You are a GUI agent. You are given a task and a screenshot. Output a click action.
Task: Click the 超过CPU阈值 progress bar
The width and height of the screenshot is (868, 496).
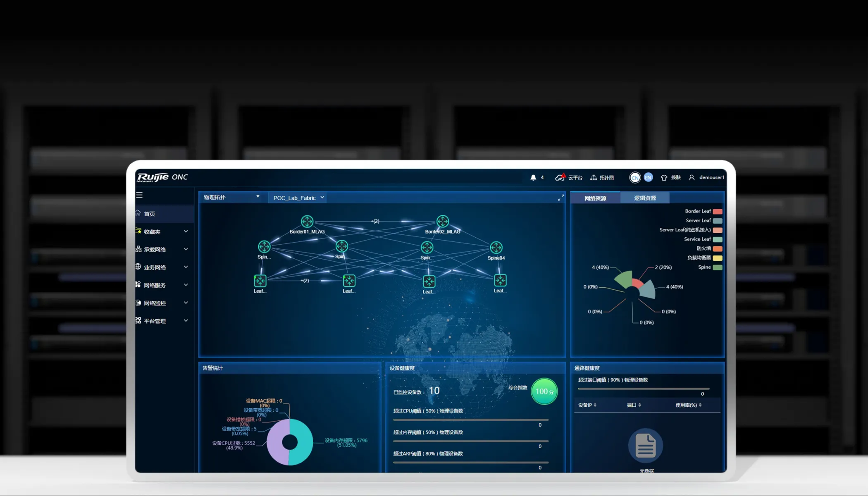coord(471,420)
